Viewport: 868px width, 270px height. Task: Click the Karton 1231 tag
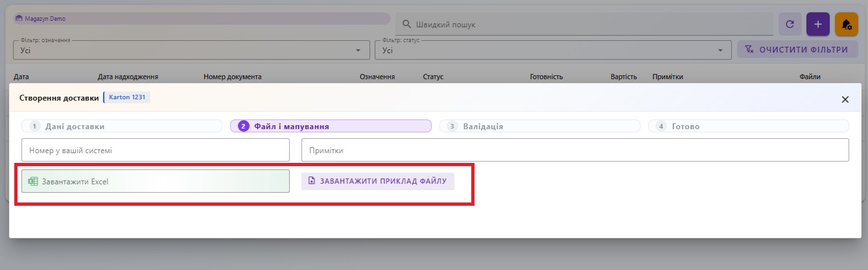coord(127,97)
